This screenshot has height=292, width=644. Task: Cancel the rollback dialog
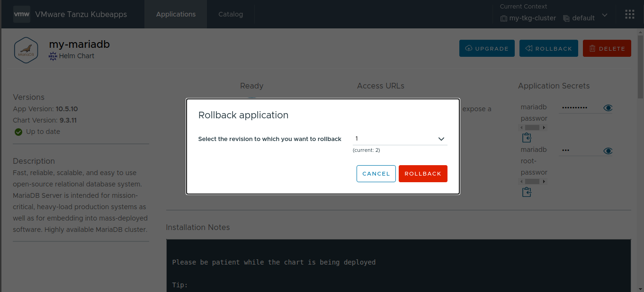tap(376, 174)
